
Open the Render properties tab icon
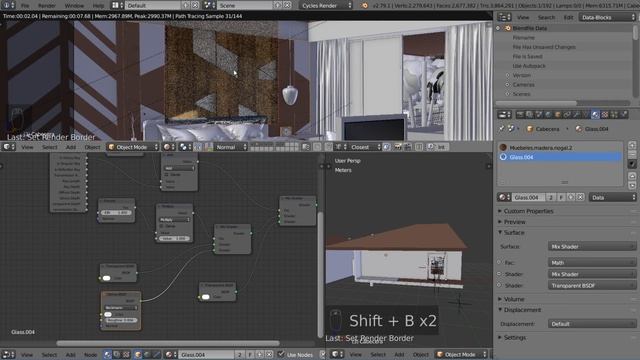tap(520, 115)
